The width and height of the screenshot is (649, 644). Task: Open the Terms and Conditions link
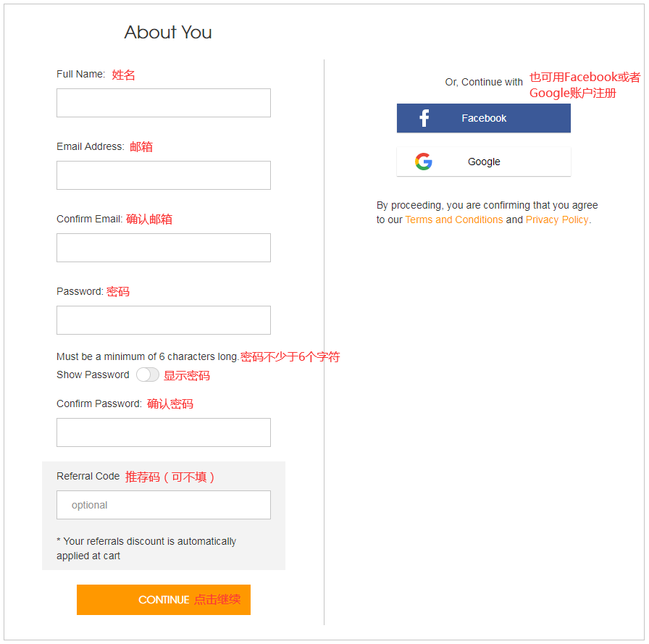453,219
